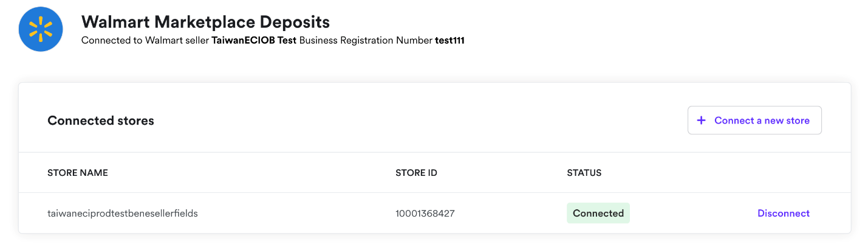This screenshot has width=868, height=244.
Task: Select the STATUS column header
Action: tap(584, 173)
